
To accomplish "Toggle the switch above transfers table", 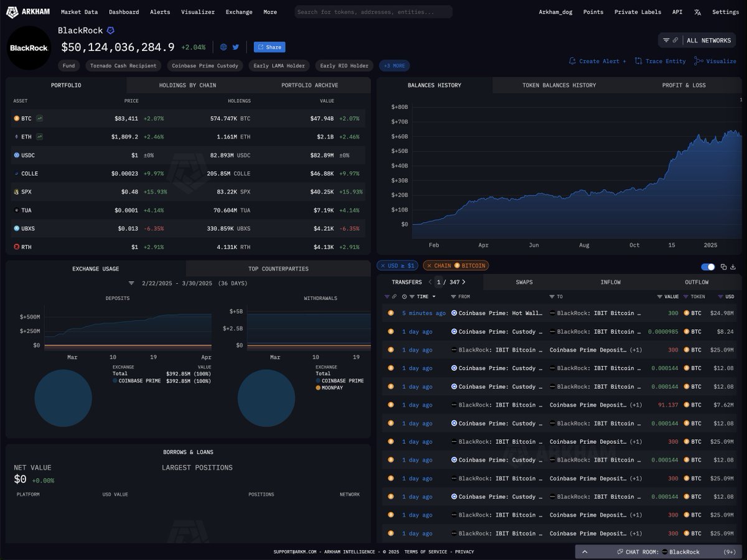I will coord(708,267).
